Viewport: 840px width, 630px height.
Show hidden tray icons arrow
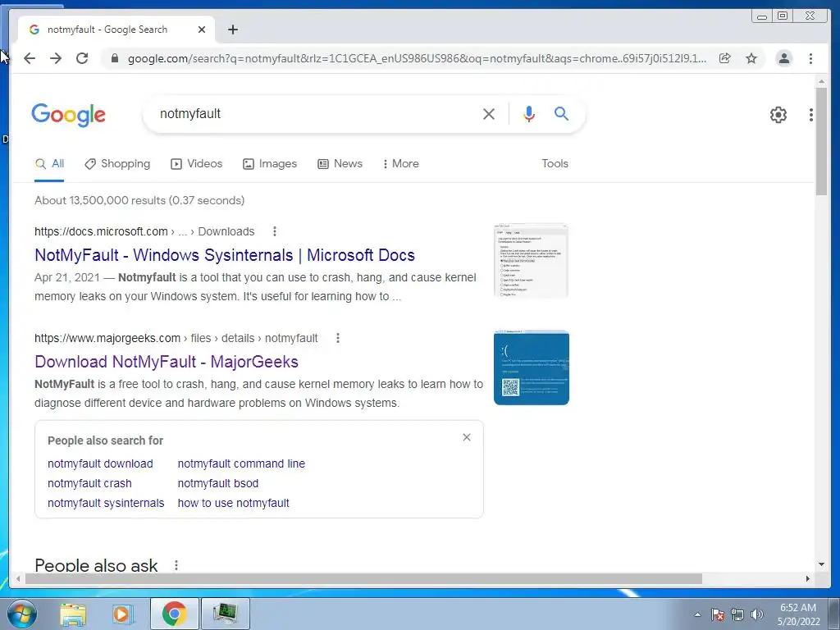pyautogui.click(x=697, y=614)
